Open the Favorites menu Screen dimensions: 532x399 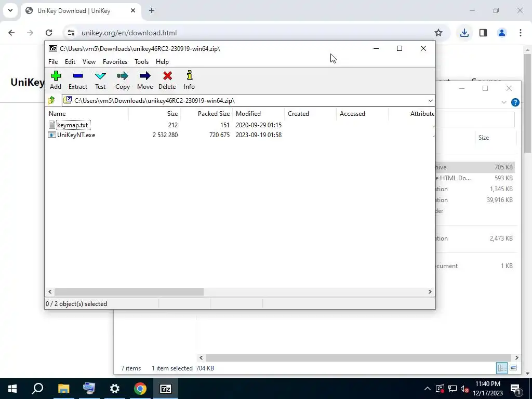pos(115,62)
